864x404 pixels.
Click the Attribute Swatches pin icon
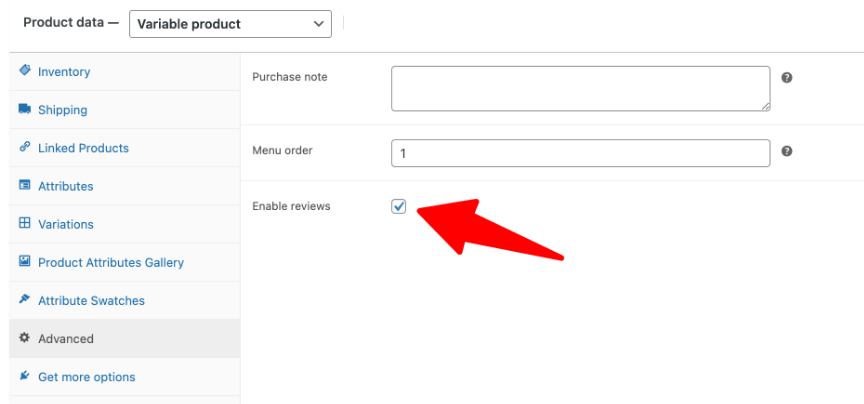click(x=25, y=300)
